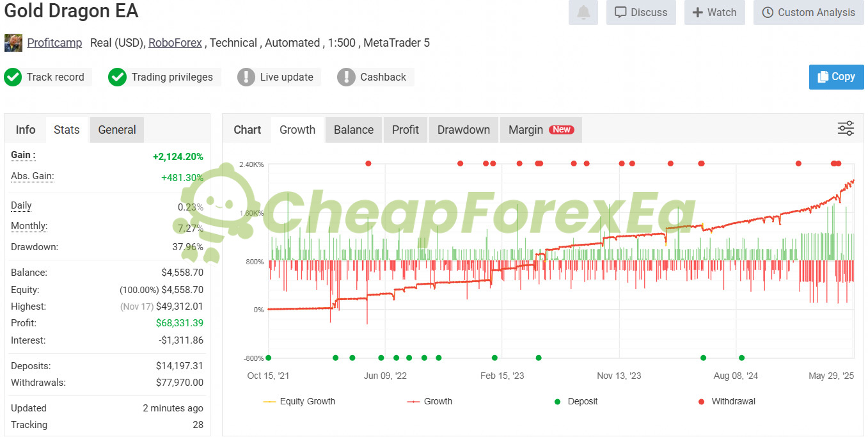Image resolution: width=868 pixels, height=437 pixels.
Task: Click the Updated 2 minutes ago value
Action: 173,408
